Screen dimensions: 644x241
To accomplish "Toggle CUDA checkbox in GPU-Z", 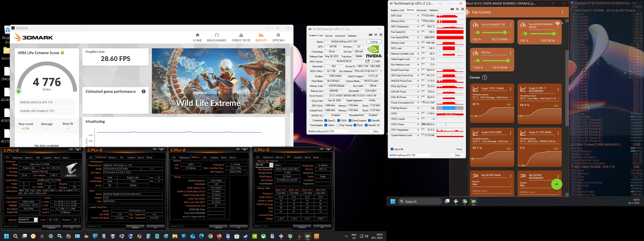I will click(x=339, y=120).
